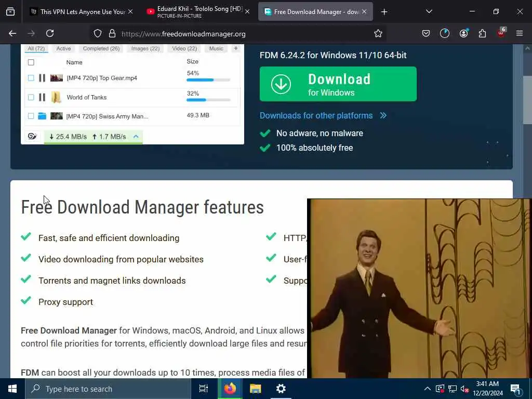This screenshot has height=399, width=532.
Task: Tick the checkbox for Top Gear.mp4
Action: pos(31,78)
